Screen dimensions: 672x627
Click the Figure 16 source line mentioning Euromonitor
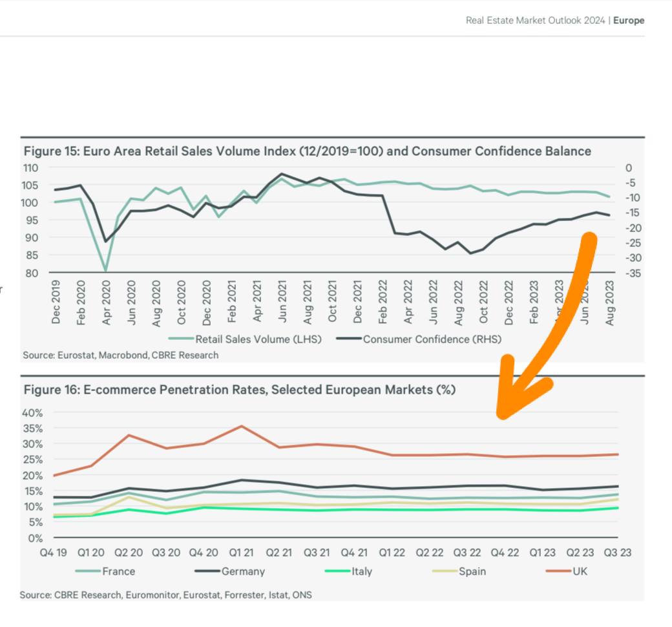[x=165, y=594]
